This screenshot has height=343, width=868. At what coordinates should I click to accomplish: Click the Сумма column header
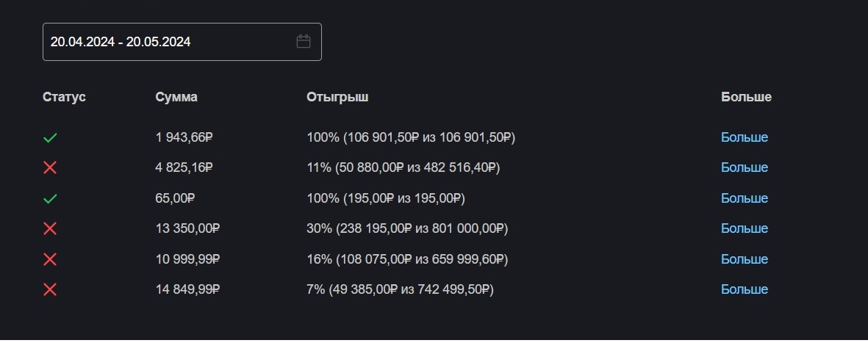(176, 97)
